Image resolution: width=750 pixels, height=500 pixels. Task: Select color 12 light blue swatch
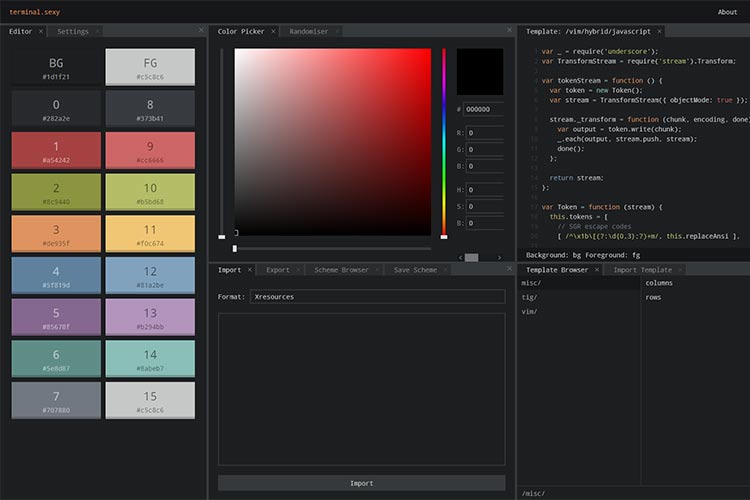(150, 275)
